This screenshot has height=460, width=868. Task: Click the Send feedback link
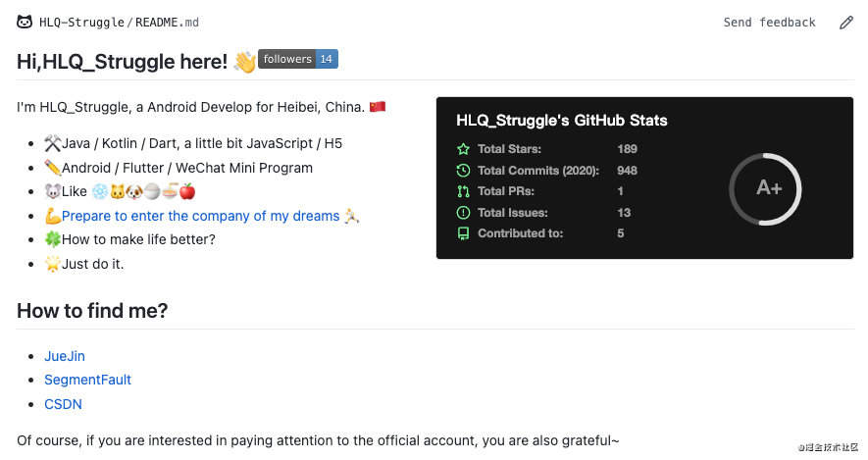(769, 23)
